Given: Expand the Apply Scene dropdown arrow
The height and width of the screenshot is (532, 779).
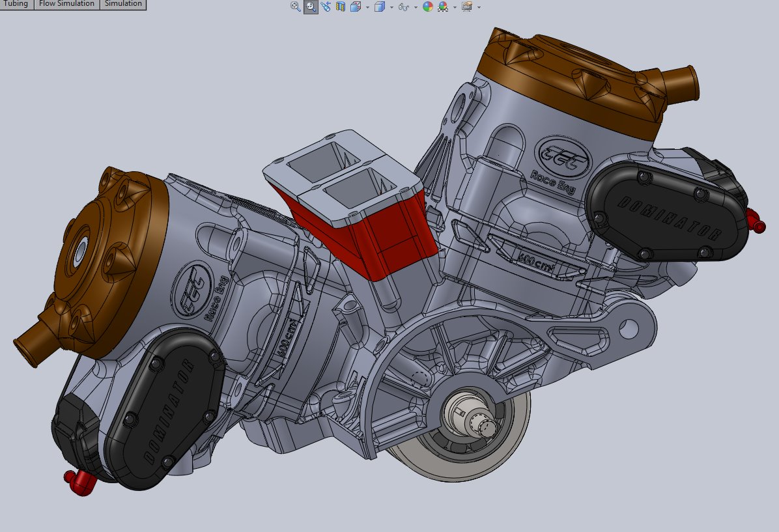Looking at the screenshot, I should [x=455, y=7].
